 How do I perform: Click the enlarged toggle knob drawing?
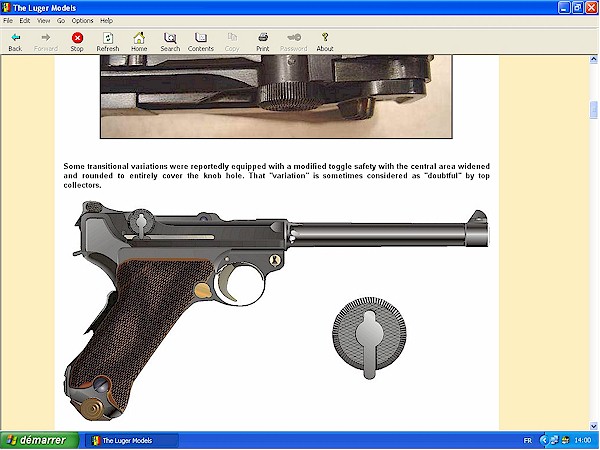[x=369, y=338]
